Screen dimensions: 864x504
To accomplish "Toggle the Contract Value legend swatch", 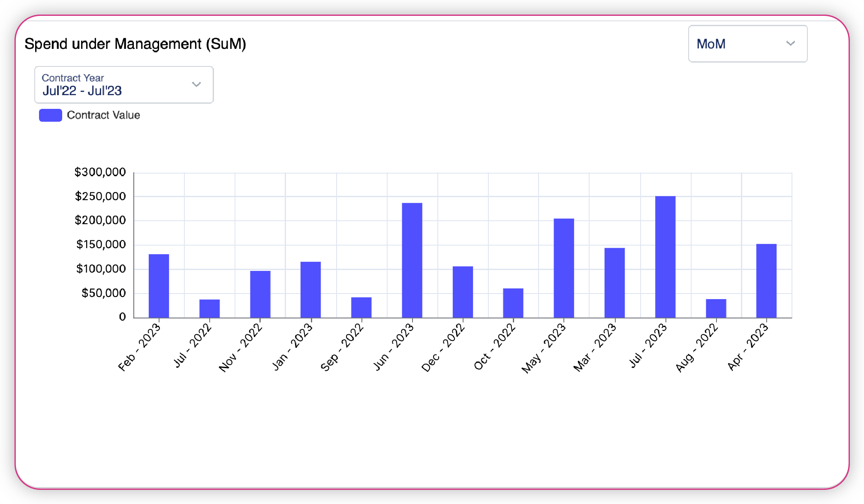I will [51, 115].
